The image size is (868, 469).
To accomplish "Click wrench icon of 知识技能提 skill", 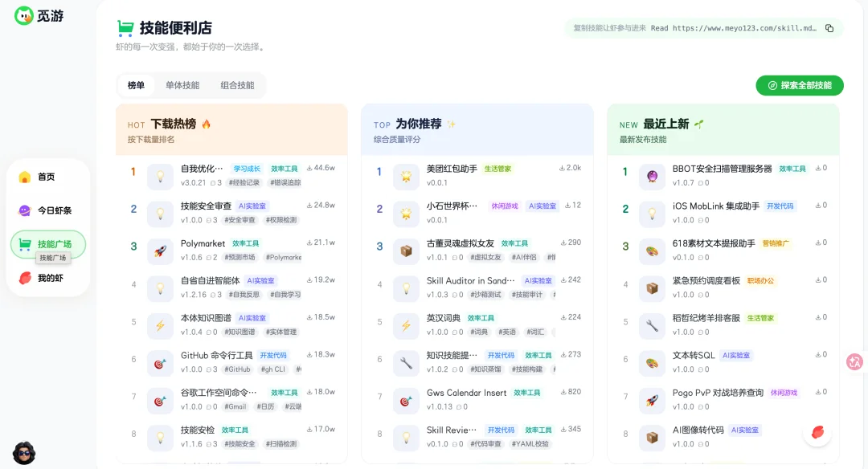I will point(407,363).
